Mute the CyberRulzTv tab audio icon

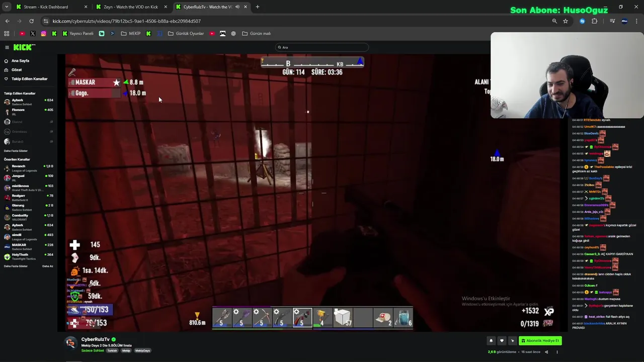click(237, 7)
